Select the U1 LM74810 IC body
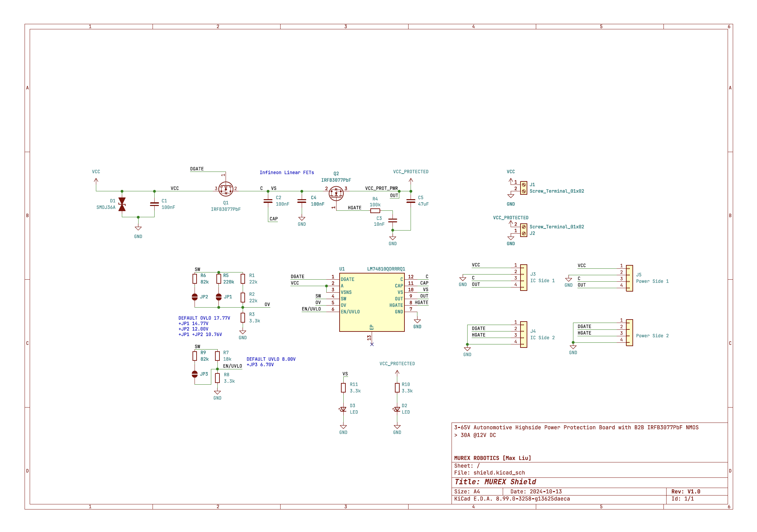 tap(372, 302)
